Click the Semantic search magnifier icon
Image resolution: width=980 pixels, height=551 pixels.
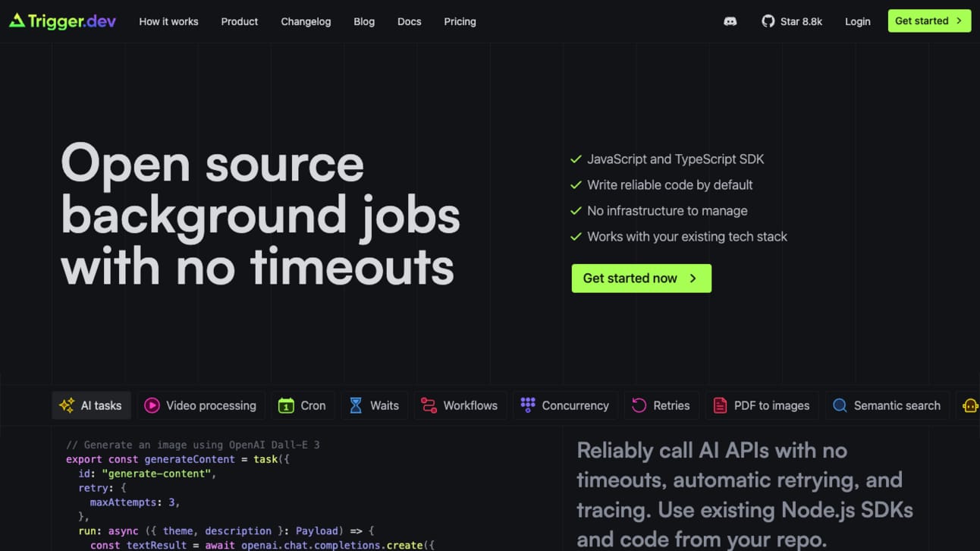[840, 405]
